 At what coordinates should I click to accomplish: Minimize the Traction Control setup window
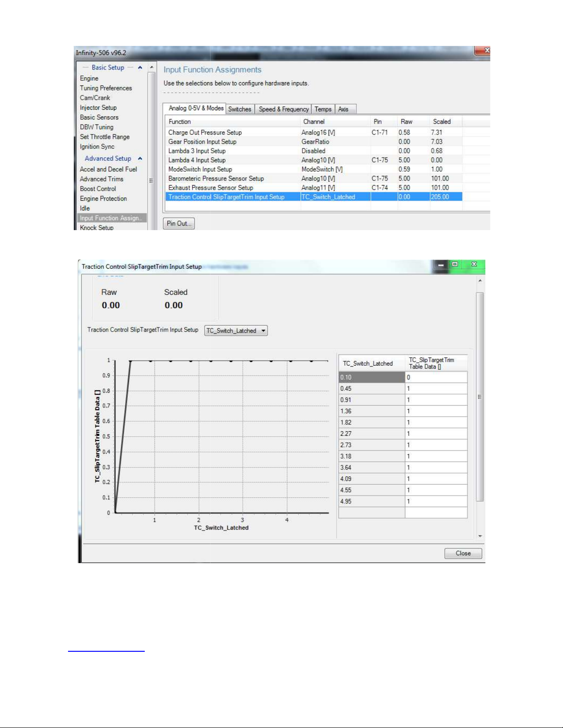click(440, 265)
